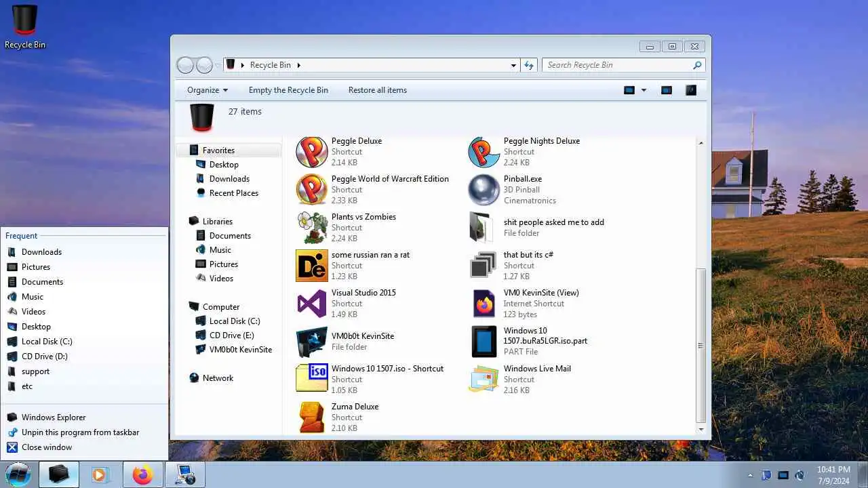Open Videos library in navigation pane
This screenshot has height=488, width=868.
click(x=221, y=279)
